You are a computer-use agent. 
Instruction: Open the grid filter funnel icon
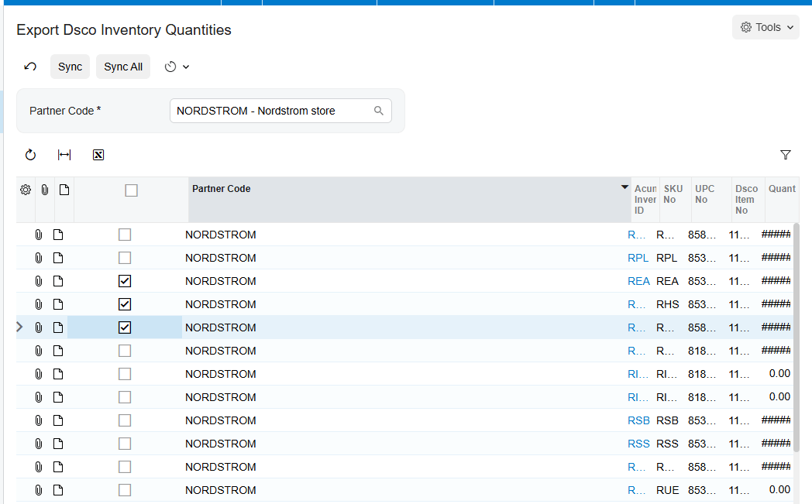coord(786,155)
